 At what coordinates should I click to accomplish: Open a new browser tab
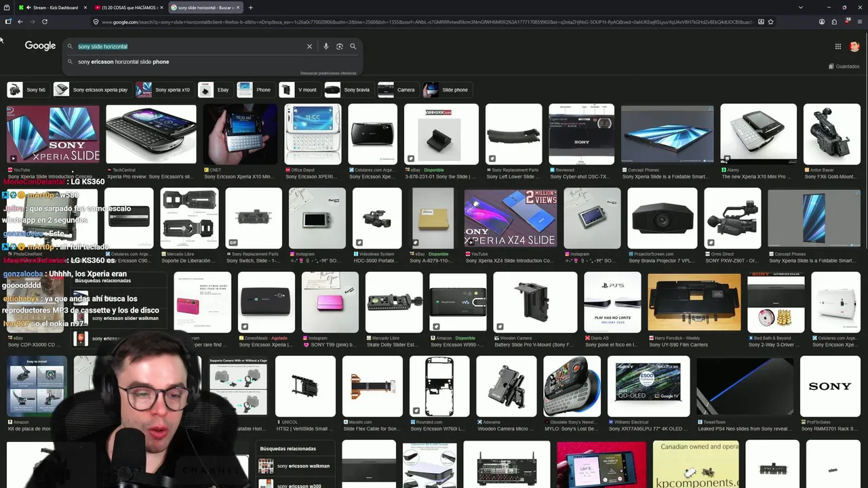pyautogui.click(x=250, y=7)
